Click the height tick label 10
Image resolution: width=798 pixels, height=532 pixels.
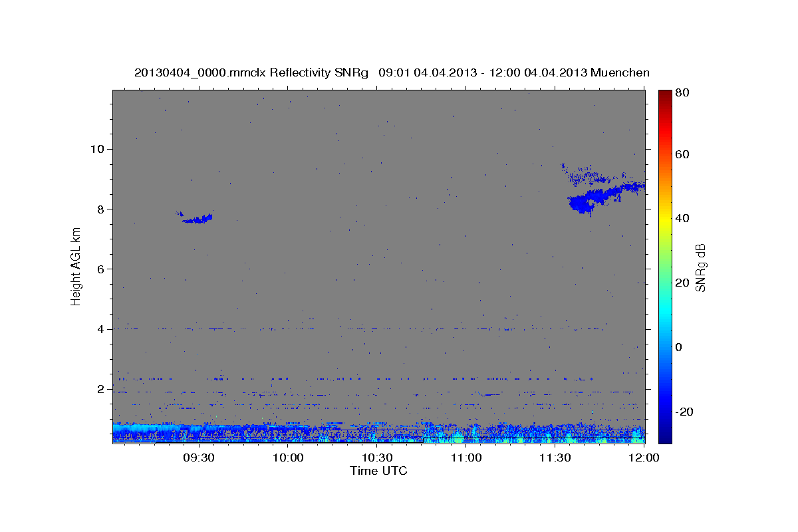tap(98, 149)
